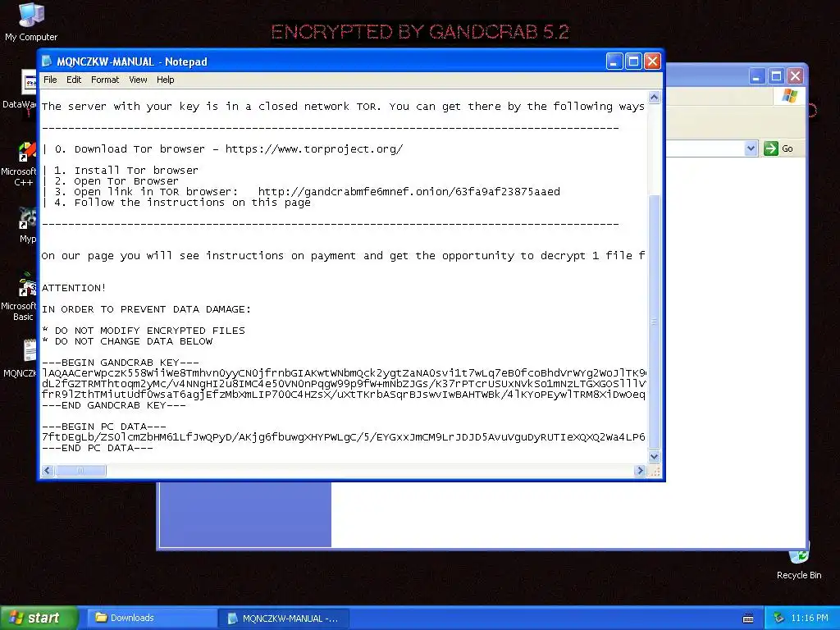Maximize the Notepad window

pyautogui.click(x=633, y=62)
